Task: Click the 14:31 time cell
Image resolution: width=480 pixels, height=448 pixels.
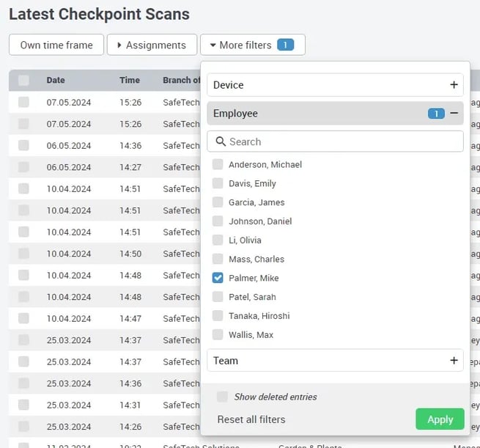Action: (x=130, y=405)
